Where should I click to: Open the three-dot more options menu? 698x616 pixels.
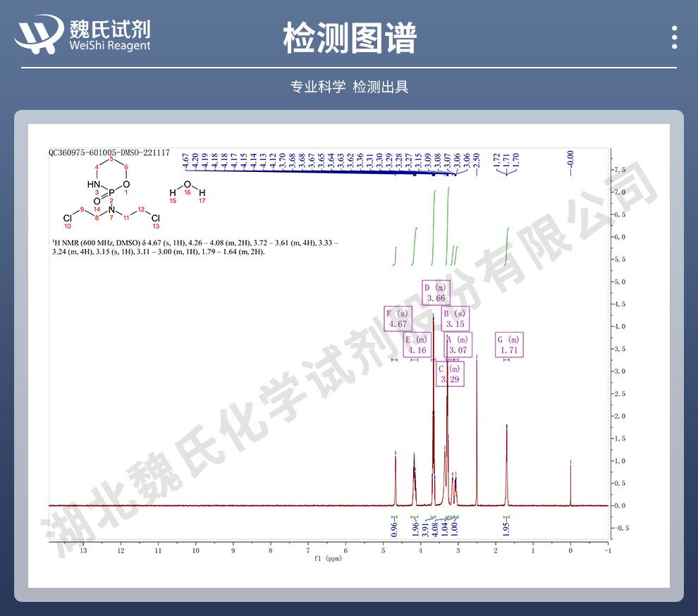(675, 37)
